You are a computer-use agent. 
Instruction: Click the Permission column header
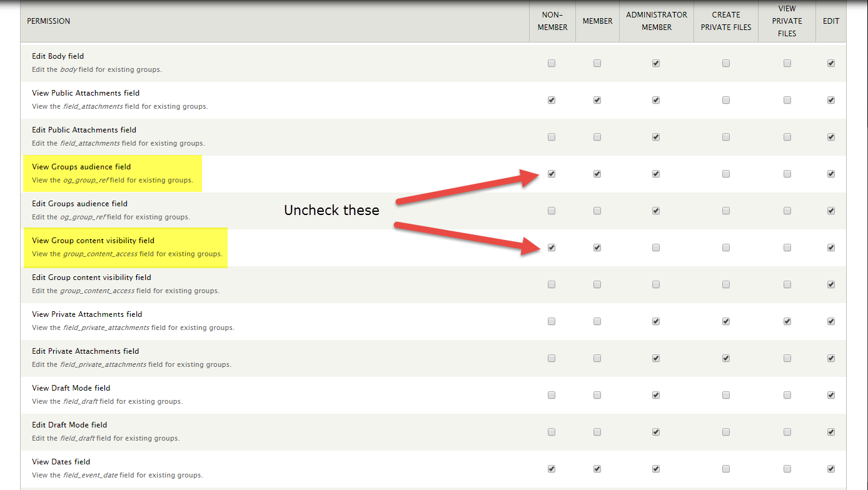[x=49, y=21]
